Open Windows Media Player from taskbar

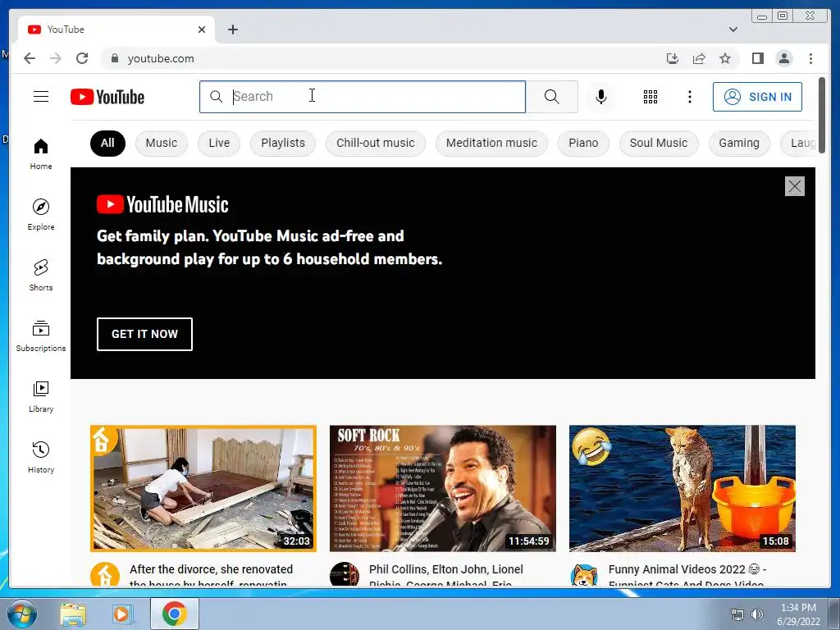[121, 614]
